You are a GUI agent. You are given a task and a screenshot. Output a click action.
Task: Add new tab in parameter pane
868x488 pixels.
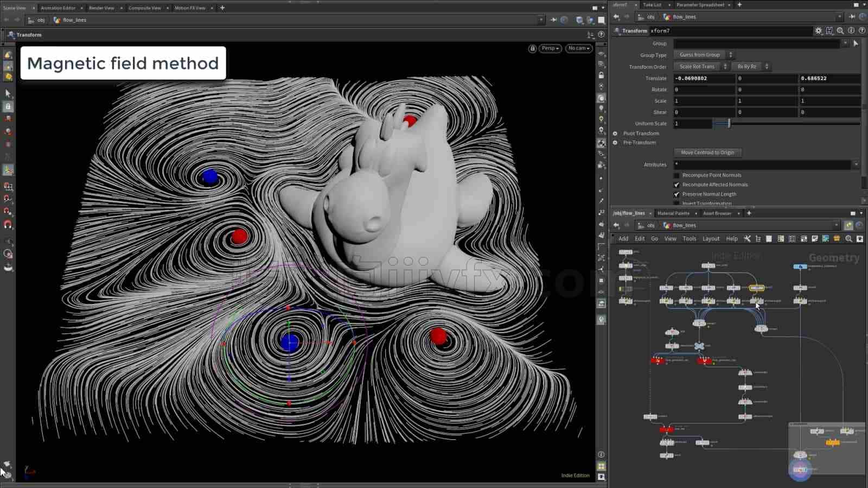pyautogui.click(x=739, y=5)
